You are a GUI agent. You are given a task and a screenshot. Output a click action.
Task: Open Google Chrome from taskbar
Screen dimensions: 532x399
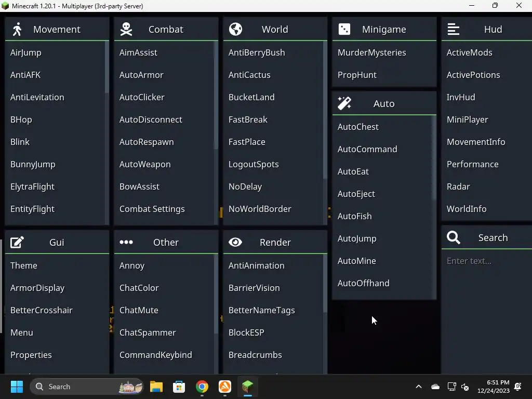[x=202, y=387]
